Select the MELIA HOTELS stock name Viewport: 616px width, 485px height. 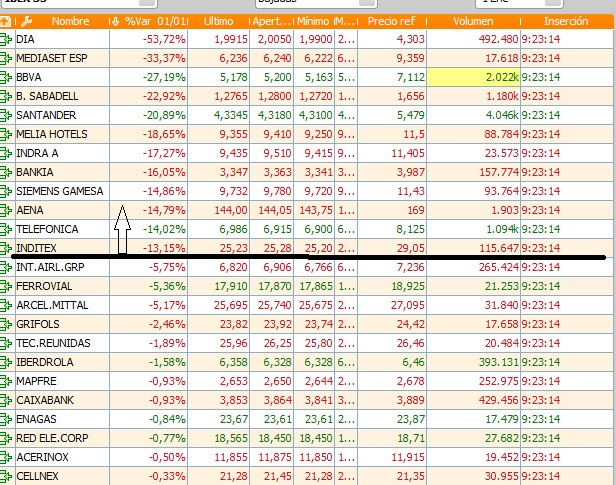point(52,134)
